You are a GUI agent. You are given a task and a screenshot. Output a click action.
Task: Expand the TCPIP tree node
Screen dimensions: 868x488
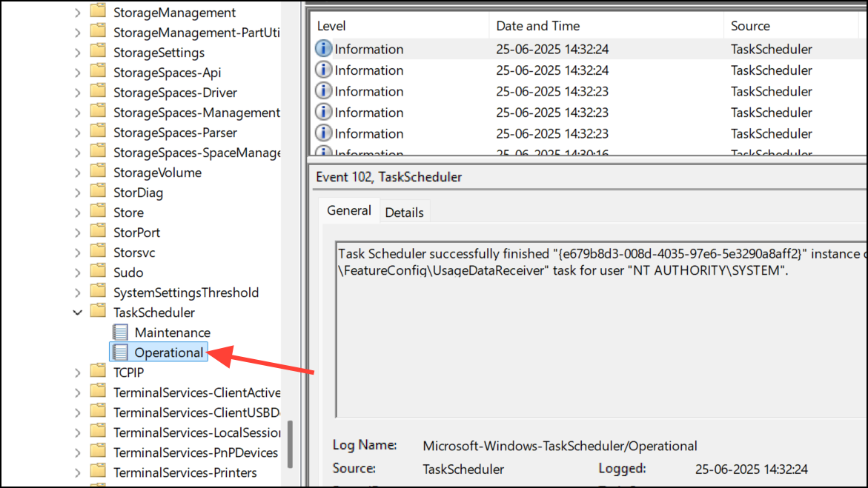pyautogui.click(x=78, y=372)
